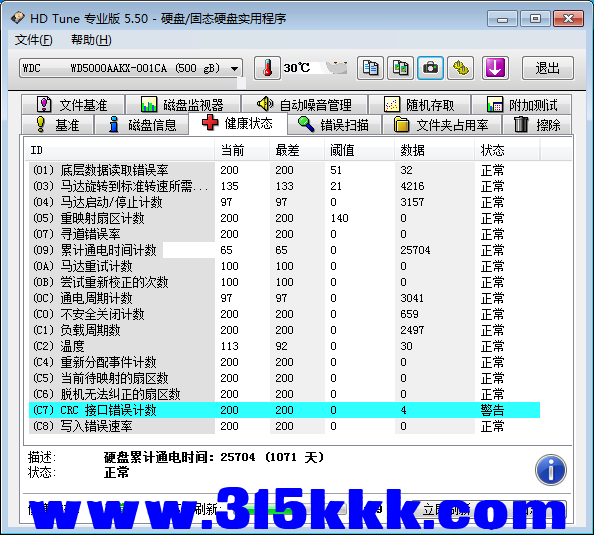
Task: Select the (09) 累计通电时间计数 row
Action: click(284, 250)
